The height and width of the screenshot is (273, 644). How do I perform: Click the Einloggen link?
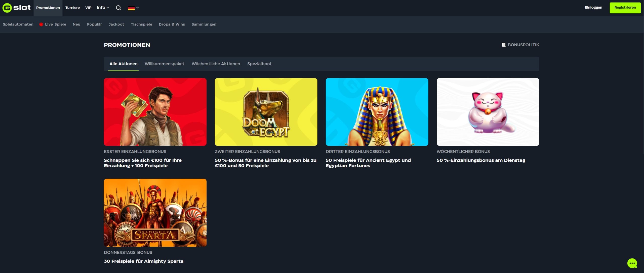(x=593, y=8)
